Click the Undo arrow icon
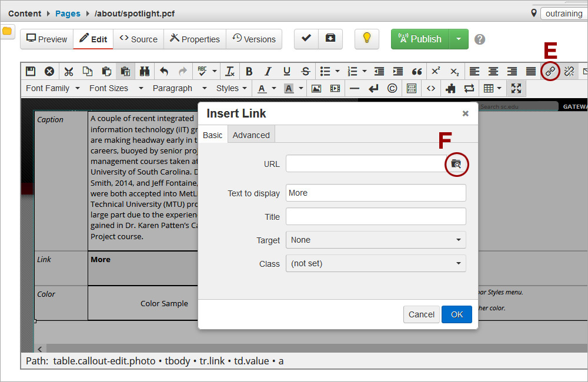Viewport: 588px width, 382px height. click(163, 71)
